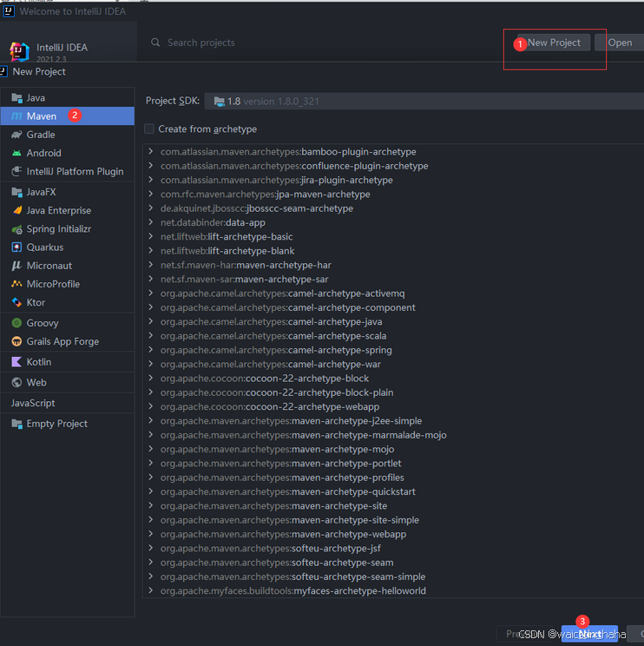This screenshot has height=646, width=644.
Task: Expand myfaces-archetype-helloworld chevron
Action: [151, 590]
